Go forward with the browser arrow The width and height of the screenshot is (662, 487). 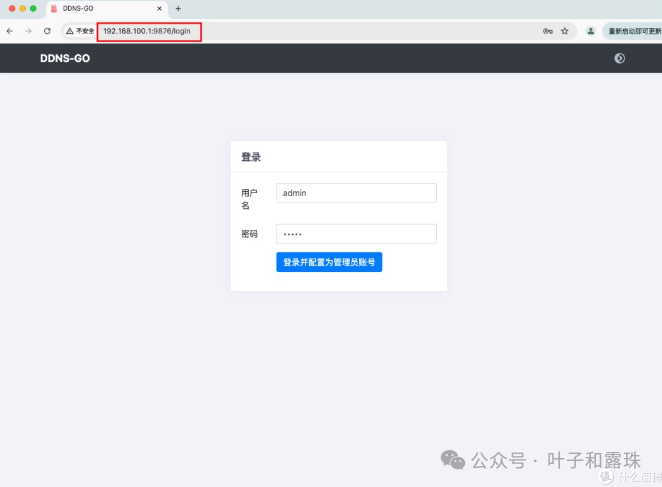28,31
